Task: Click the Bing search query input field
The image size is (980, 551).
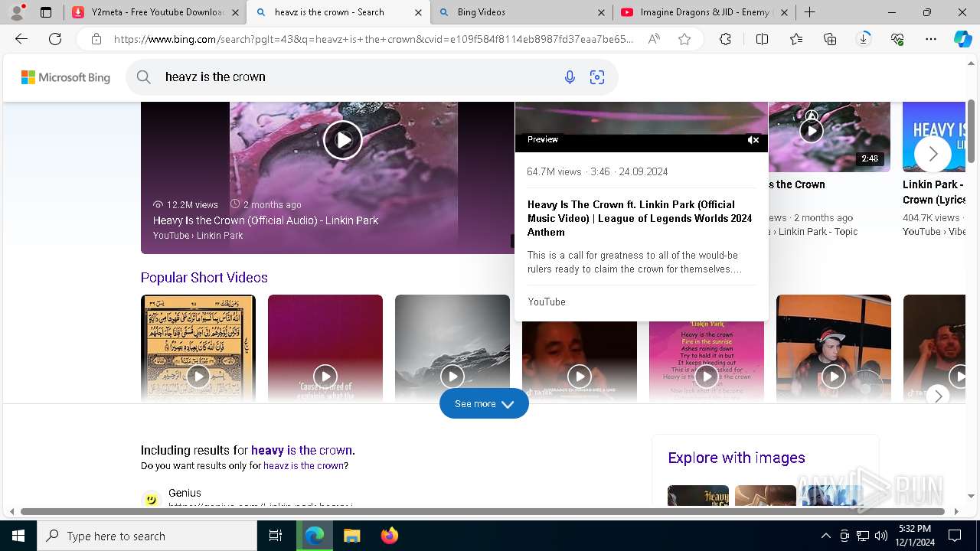Action: 356,77
